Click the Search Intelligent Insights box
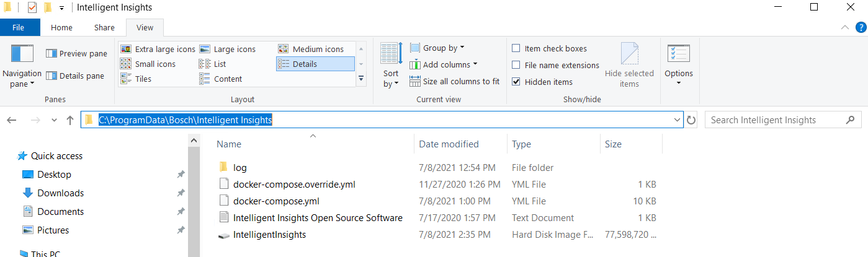Image resolution: width=868 pixels, height=257 pixels. [x=776, y=120]
